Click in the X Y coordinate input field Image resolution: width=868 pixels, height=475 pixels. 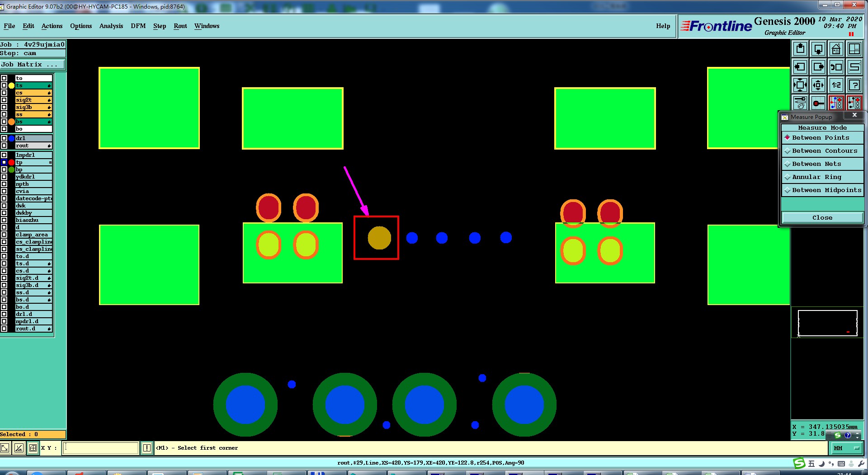point(100,448)
